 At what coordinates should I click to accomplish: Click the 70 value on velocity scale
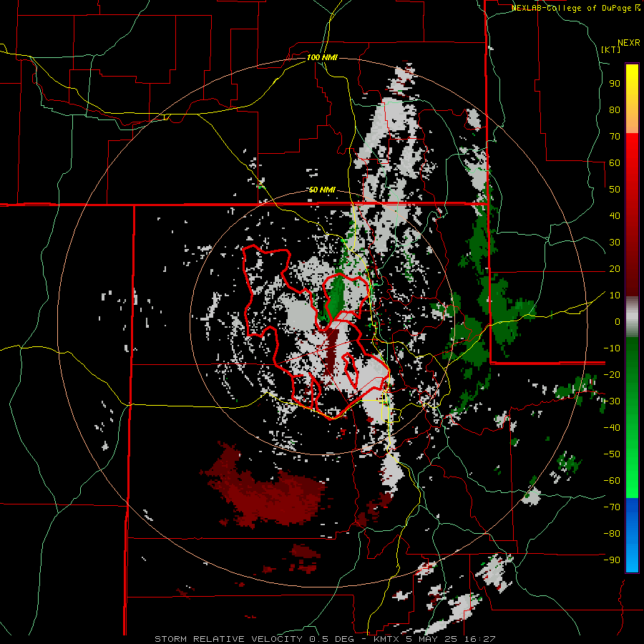615,137
